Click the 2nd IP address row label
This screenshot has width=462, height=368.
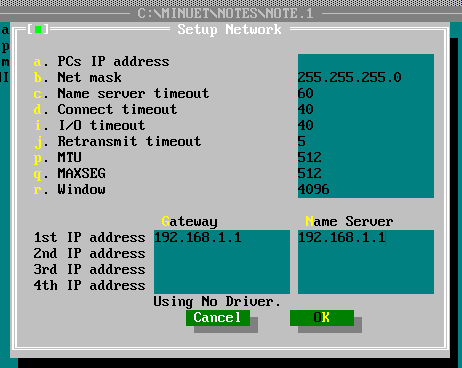[x=89, y=254]
